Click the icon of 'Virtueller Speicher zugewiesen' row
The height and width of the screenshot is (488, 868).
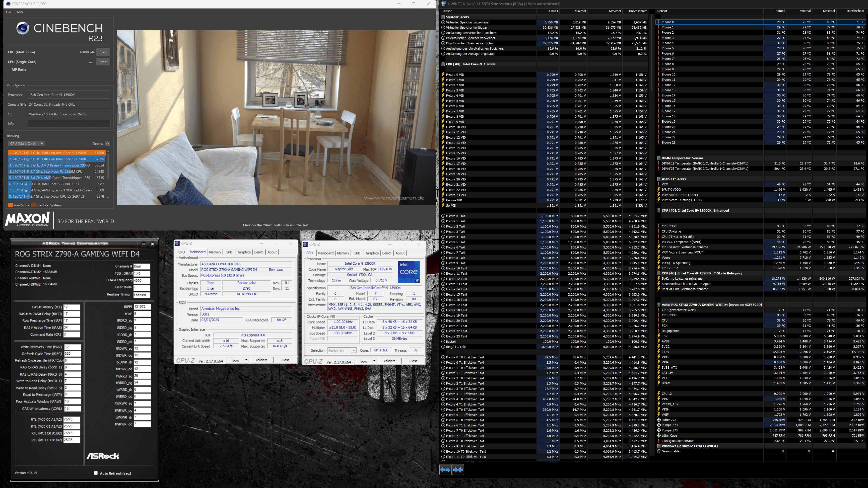pyautogui.click(x=443, y=22)
